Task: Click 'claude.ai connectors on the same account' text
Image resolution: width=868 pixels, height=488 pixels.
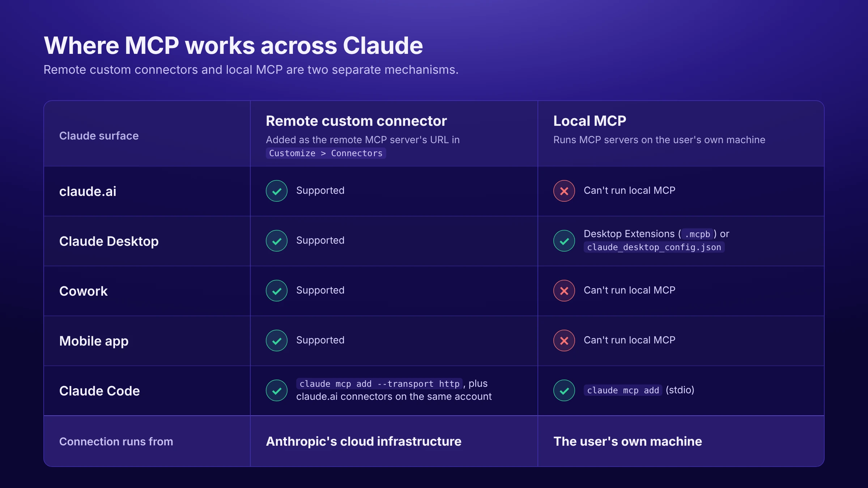Action: [394, 397]
